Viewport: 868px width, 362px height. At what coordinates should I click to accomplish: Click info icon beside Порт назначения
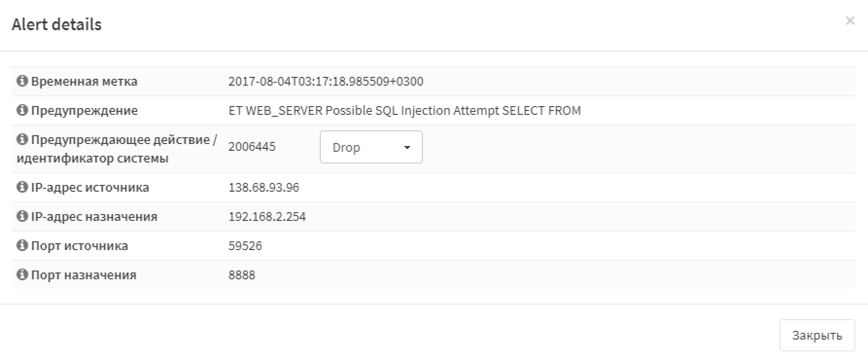click(22, 274)
